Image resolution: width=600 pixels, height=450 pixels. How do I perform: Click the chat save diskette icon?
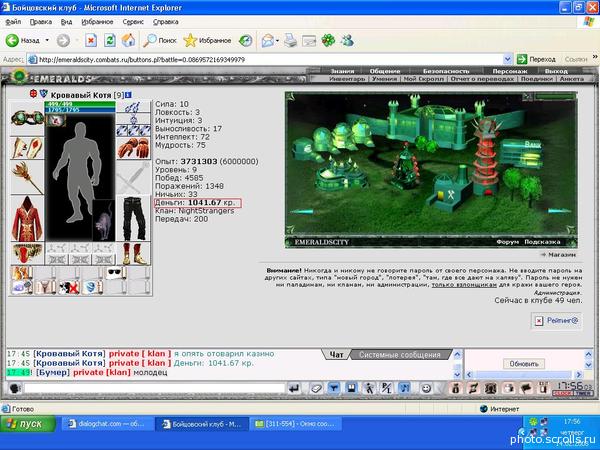[351, 389]
